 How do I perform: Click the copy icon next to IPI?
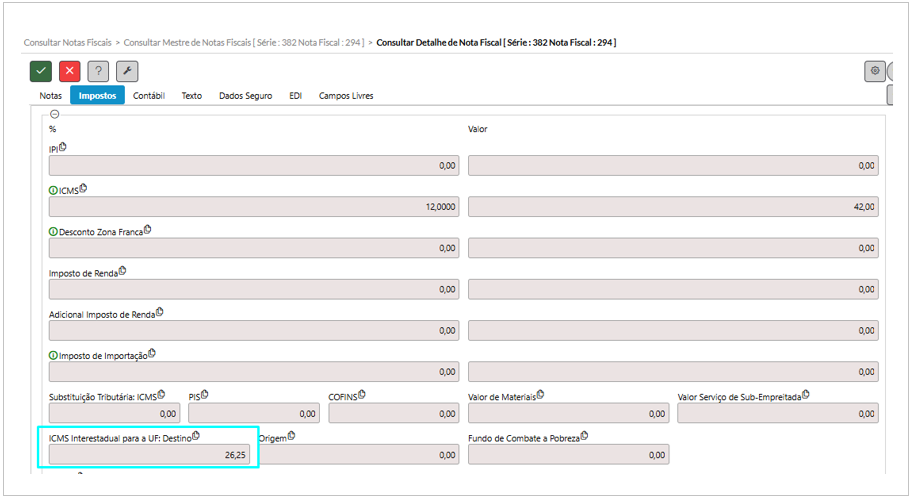tap(63, 147)
